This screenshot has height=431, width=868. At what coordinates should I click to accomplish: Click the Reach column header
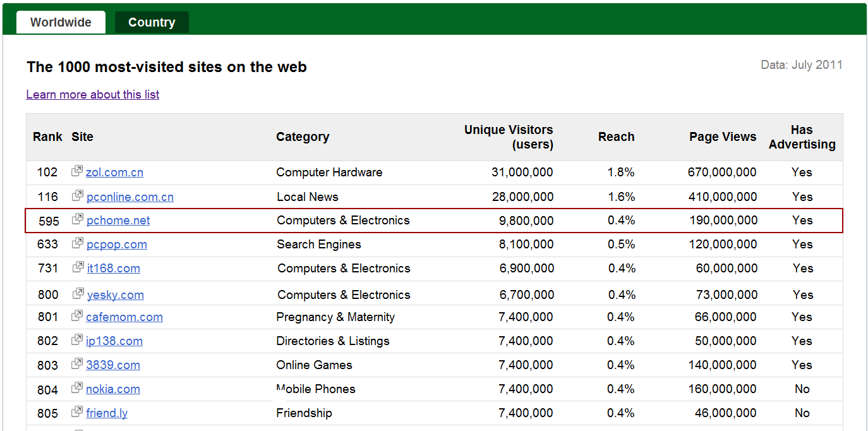pyautogui.click(x=617, y=137)
